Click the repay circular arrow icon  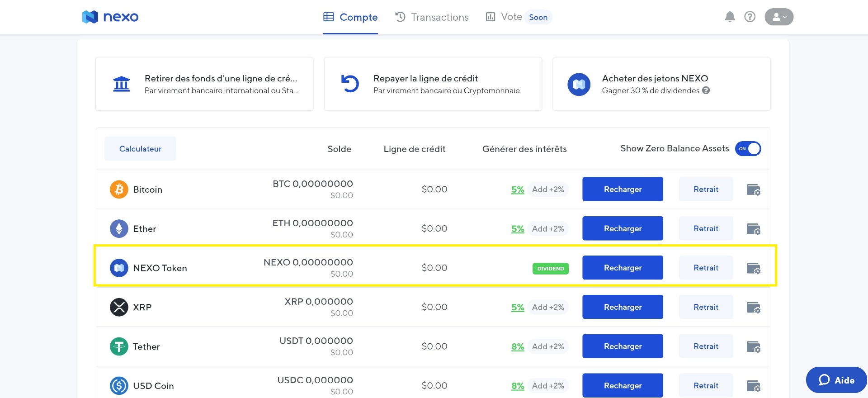[x=350, y=84]
